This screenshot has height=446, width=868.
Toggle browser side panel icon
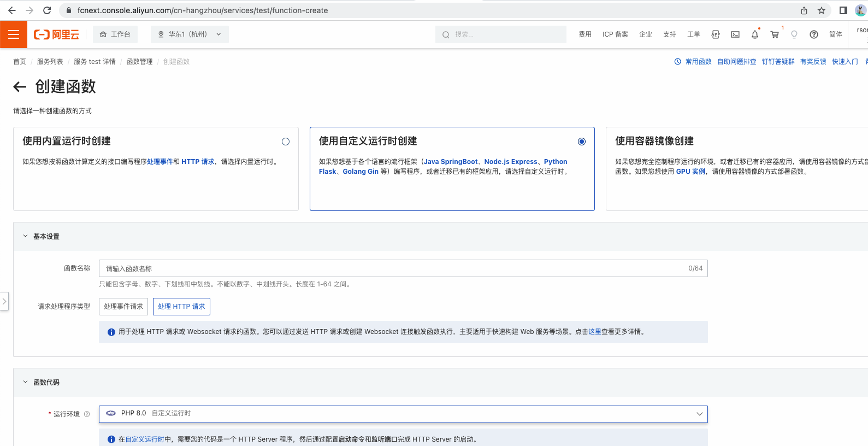[843, 10]
